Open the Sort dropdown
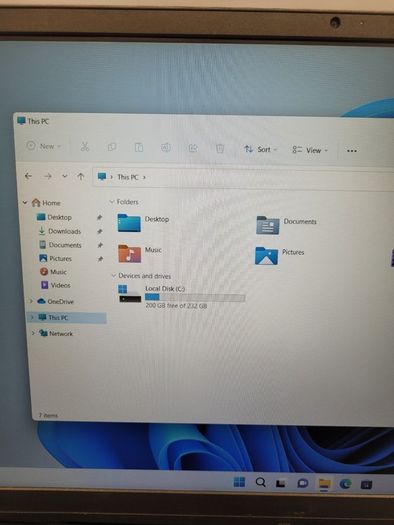The height and width of the screenshot is (525, 394). point(261,149)
